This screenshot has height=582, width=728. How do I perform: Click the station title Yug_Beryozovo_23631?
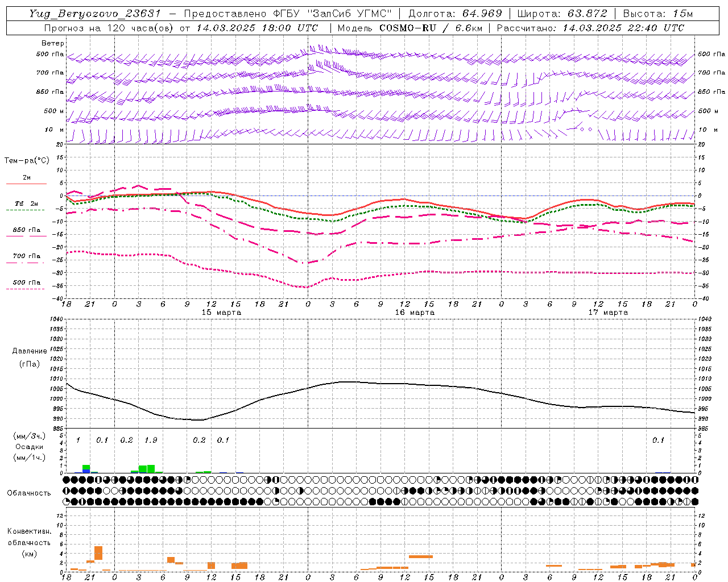95,14
